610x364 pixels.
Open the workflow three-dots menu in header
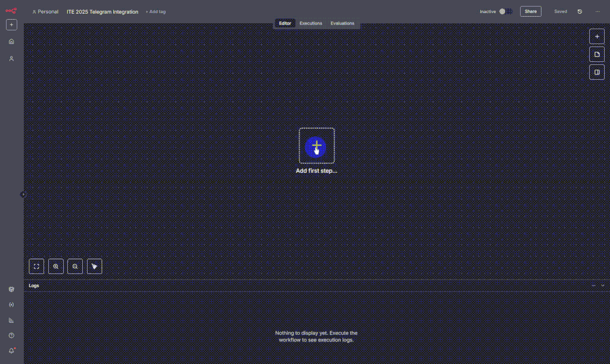click(597, 12)
